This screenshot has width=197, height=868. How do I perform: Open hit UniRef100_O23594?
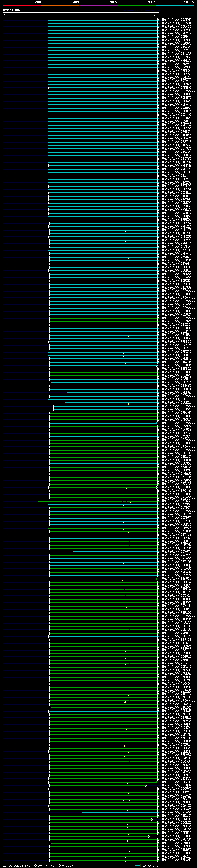pyautogui.click(x=176, y=23)
